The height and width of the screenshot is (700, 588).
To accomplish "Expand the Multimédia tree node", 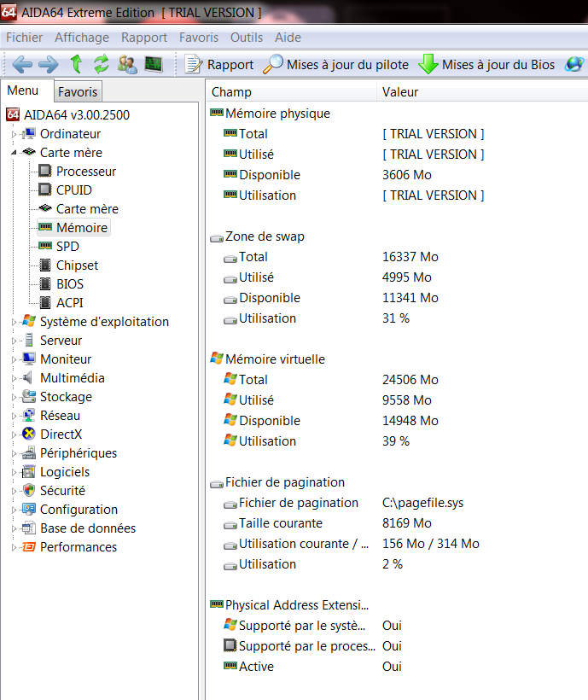I will coord(14,378).
